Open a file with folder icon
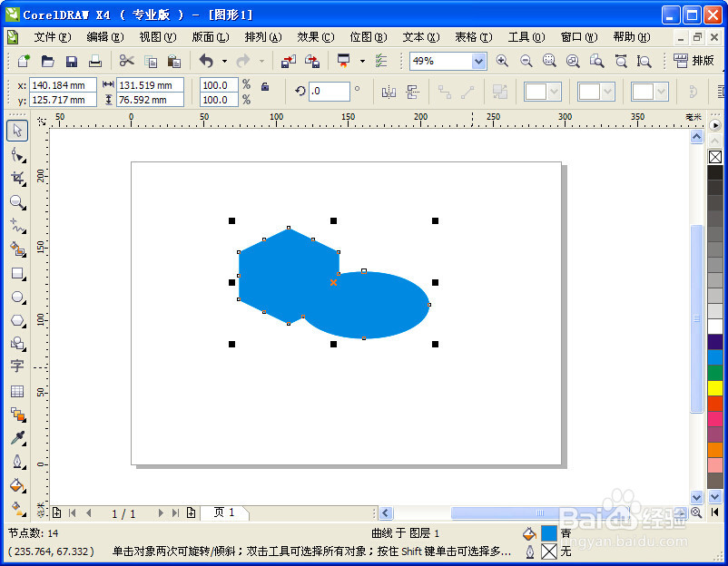 47,61
